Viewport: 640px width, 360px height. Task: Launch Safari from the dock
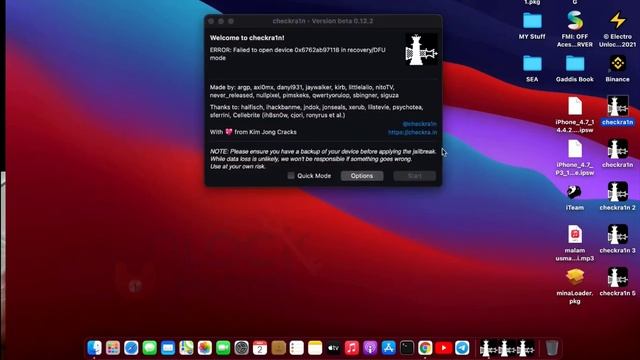click(131, 348)
